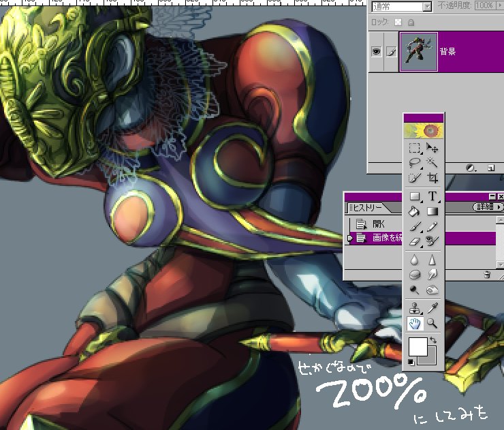
Task: Select the Eraser tool
Action: click(415, 241)
